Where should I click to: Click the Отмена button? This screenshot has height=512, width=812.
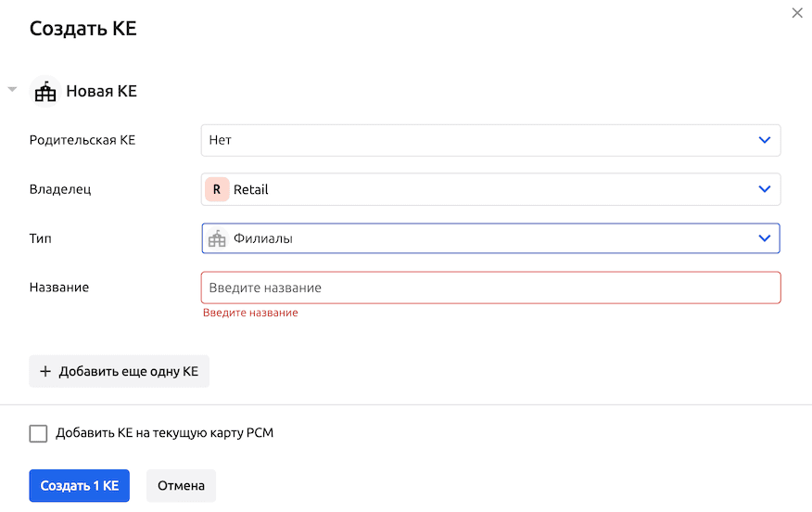click(x=181, y=486)
